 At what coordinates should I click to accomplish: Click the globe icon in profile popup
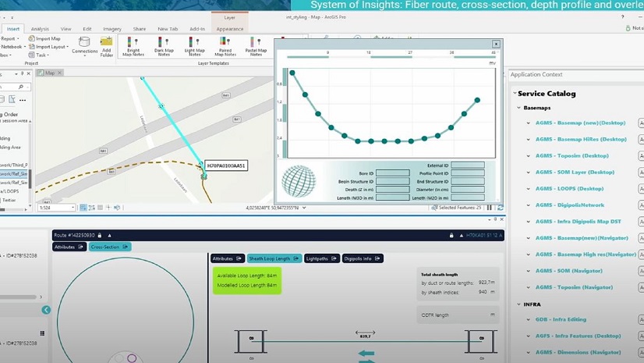299,181
